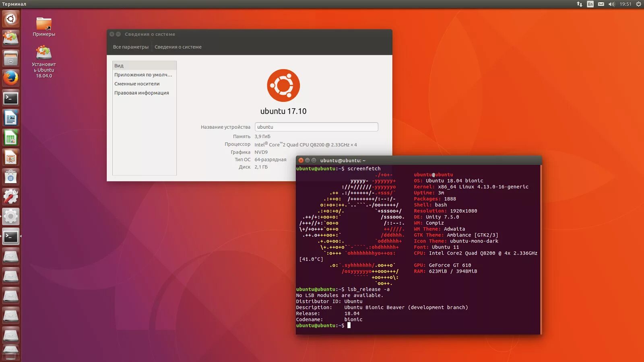The height and width of the screenshot is (362, 644).
Task: Click the Distributor ID: Ubuntu line
Action: pos(329,301)
